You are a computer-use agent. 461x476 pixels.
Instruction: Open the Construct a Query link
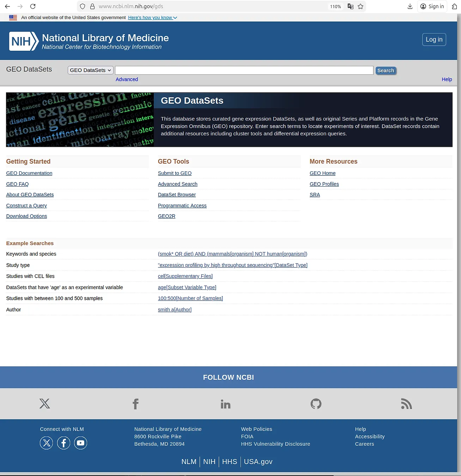point(26,206)
